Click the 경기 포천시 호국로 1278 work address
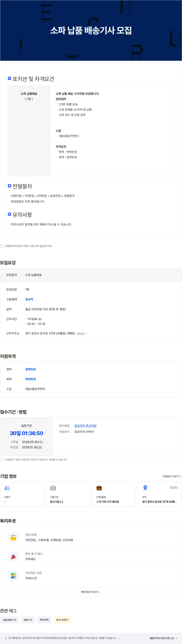Image resolution: width=182 pixels, height=644 pixels. click(x=50, y=334)
